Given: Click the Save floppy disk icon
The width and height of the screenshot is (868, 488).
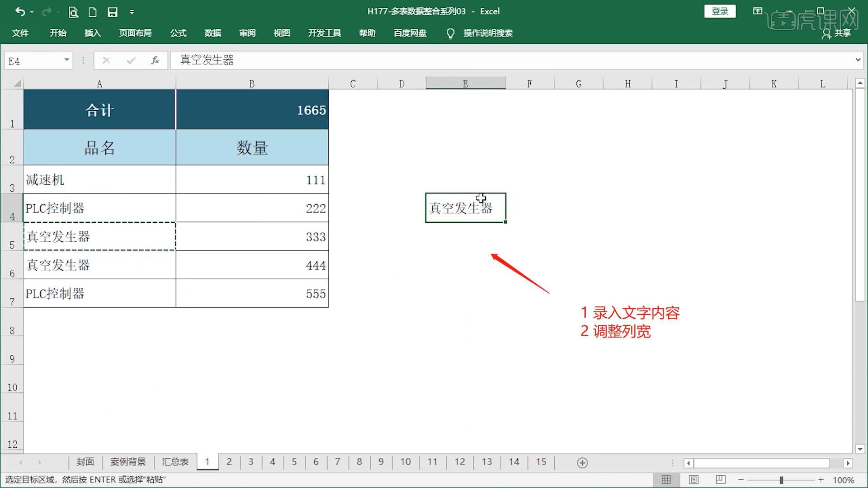Looking at the screenshot, I should point(113,12).
